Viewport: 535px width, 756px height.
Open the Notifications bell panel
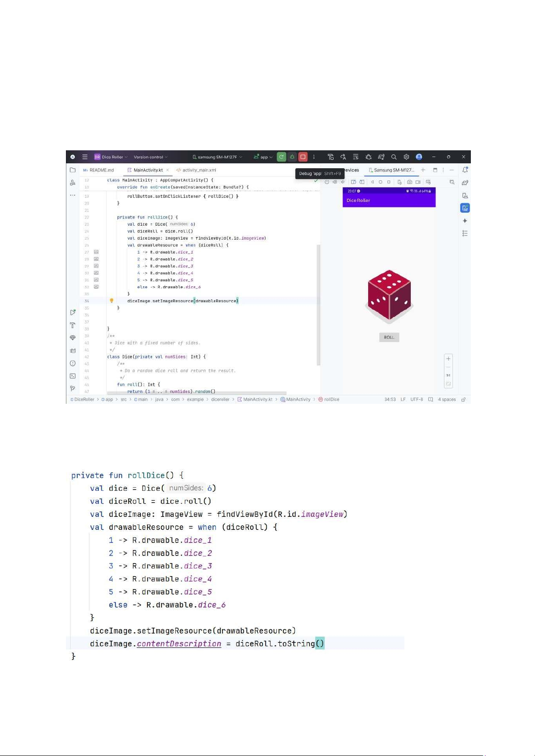[465, 170]
